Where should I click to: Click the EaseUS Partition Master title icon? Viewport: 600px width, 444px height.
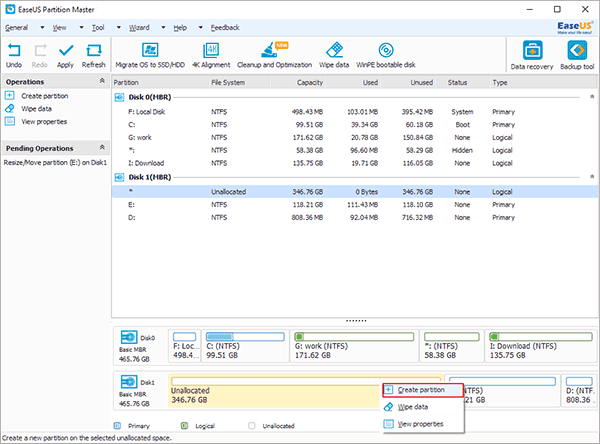[x=10, y=9]
